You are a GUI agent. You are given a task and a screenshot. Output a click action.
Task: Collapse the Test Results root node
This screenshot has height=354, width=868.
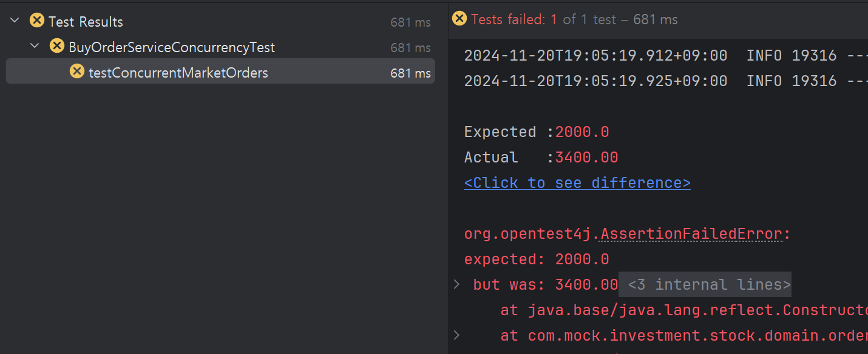[15, 21]
